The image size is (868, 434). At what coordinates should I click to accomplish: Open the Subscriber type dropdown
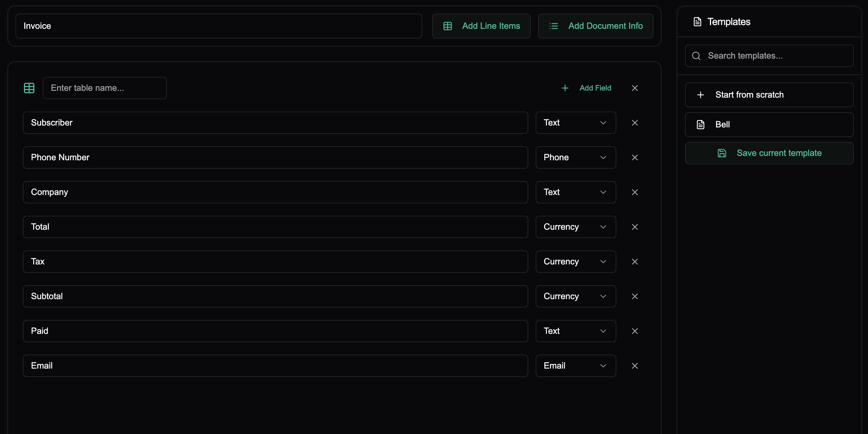pos(576,123)
